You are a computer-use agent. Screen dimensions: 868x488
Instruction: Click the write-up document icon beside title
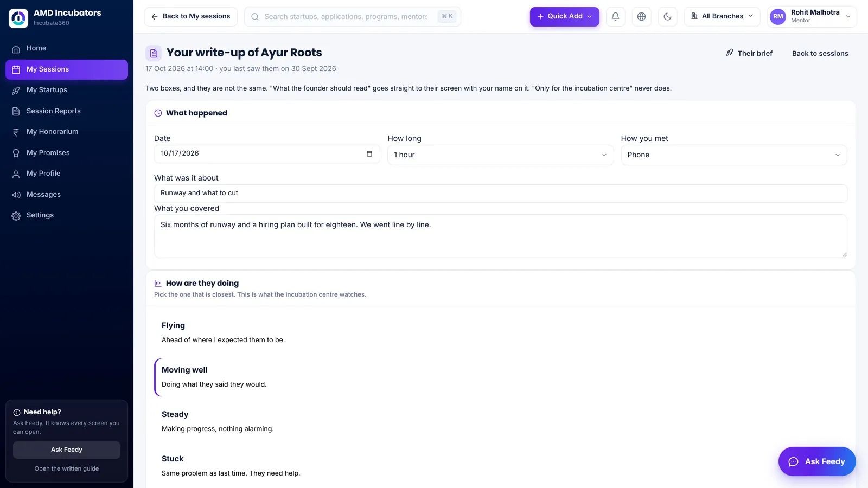(x=154, y=53)
